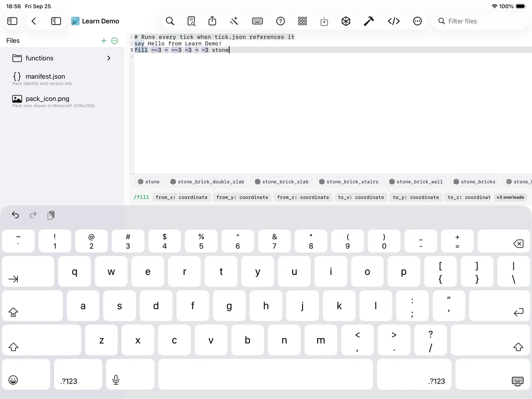Open the grid of blocks icon
Image resolution: width=532 pixels, height=399 pixels.
click(302, 21)
